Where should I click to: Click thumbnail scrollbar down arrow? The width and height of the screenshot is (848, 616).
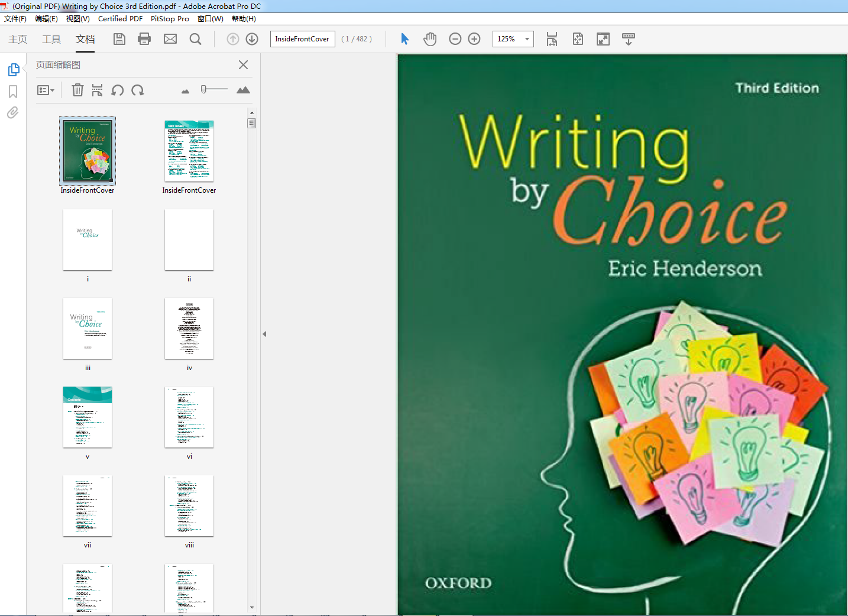(252, 607)
